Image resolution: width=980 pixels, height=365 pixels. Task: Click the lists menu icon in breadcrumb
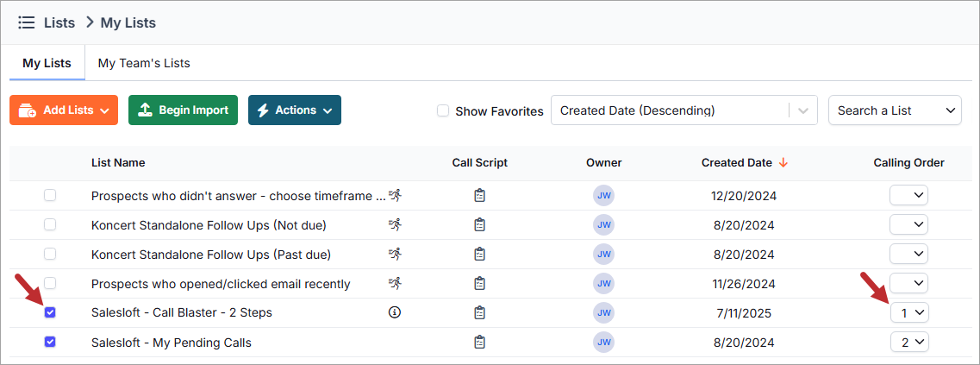(26, 22)
